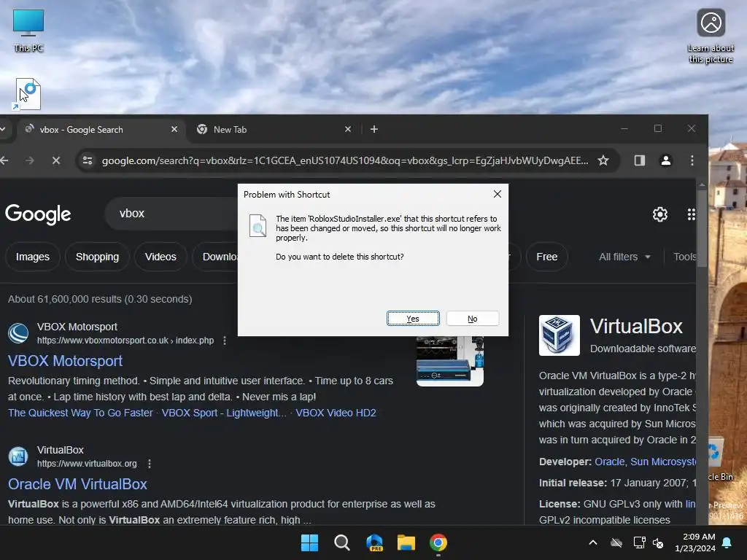The height and width of the screenshot is (560, 747).
Task: Click VirtualBox site favicon
Action: tap(18, 456)
